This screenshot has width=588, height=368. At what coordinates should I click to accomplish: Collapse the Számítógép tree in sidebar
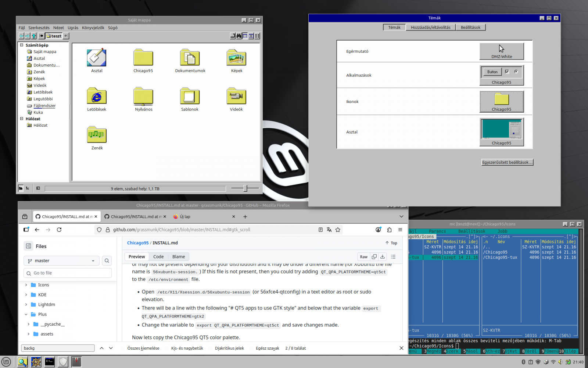[22, 45]
